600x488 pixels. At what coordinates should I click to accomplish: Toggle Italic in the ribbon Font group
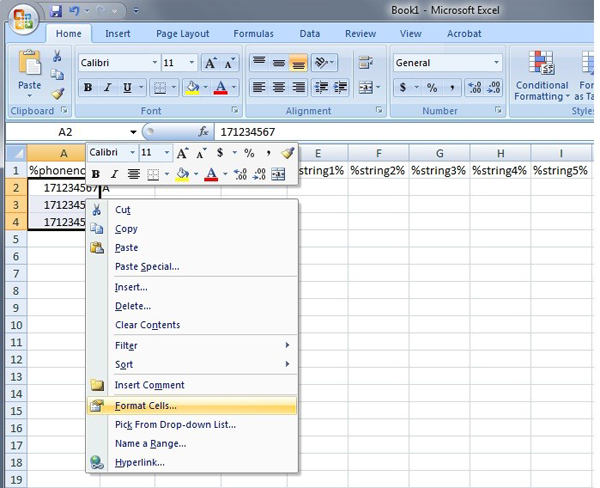click(x=108, y=88)
